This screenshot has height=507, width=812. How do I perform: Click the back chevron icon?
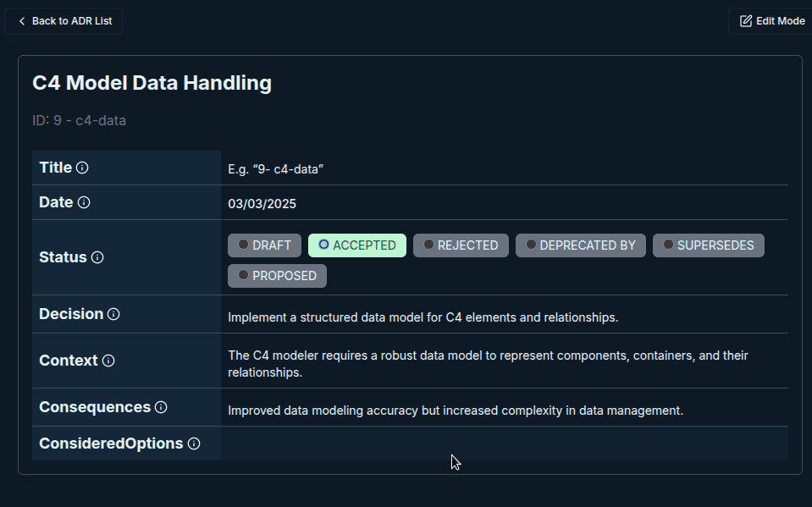21,20
